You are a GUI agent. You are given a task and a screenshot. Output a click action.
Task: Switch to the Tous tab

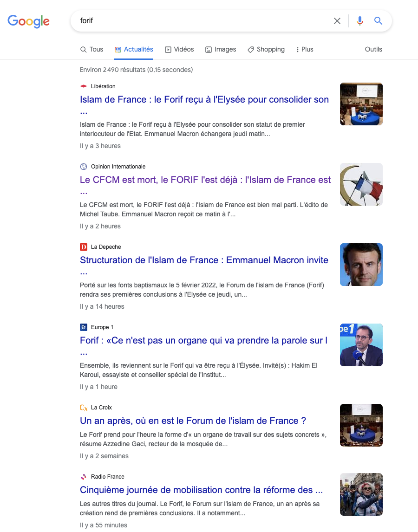(x=91, y=50)
